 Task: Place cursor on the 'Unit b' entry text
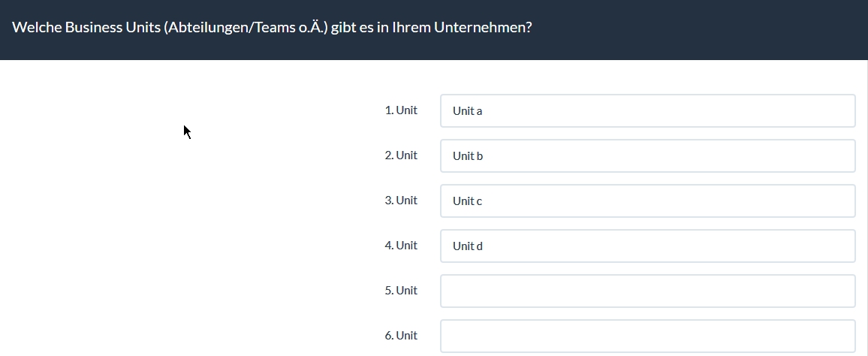coord(467,156)
